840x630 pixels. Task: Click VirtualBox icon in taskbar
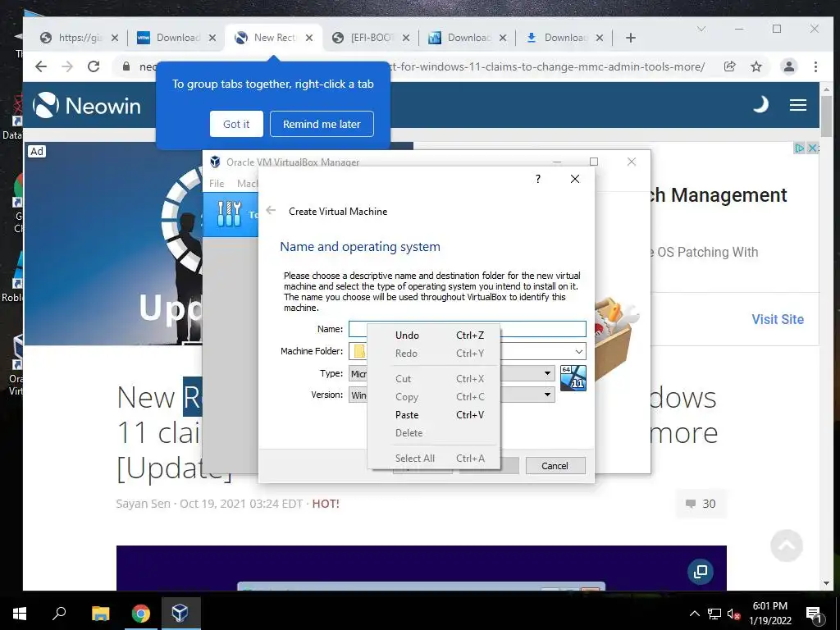tap(180, 614)
